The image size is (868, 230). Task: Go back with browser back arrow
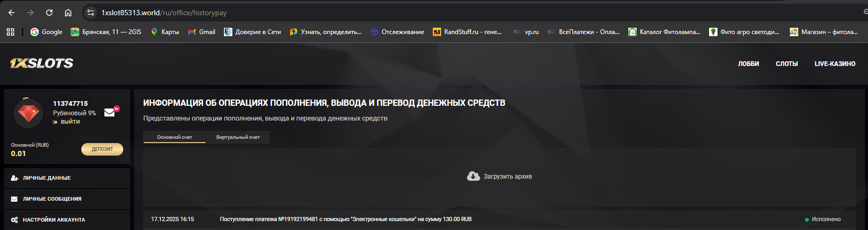(x=12, y=13)
